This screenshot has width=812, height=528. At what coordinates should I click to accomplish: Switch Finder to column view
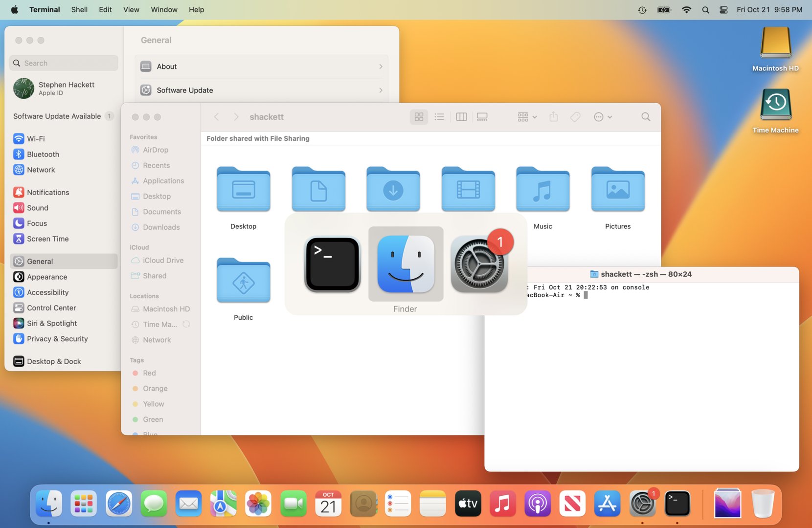click(461, 117)
